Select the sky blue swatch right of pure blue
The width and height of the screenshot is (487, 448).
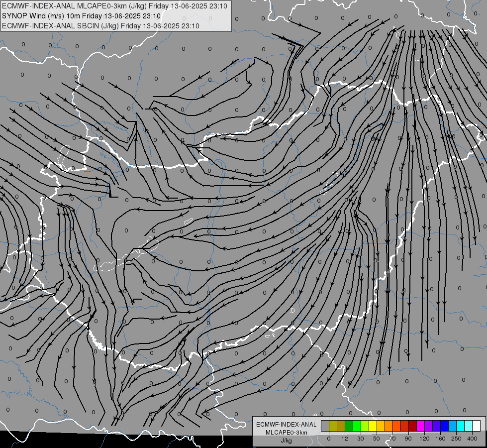[x=453, y=426]
